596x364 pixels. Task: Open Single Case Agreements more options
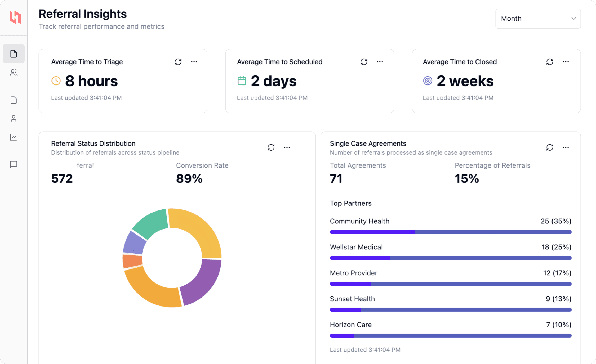pos(566,147)
